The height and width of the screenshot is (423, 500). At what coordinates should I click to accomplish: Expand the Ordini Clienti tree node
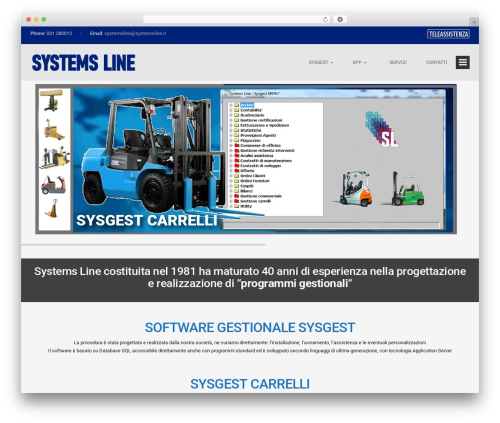[231, 176]
